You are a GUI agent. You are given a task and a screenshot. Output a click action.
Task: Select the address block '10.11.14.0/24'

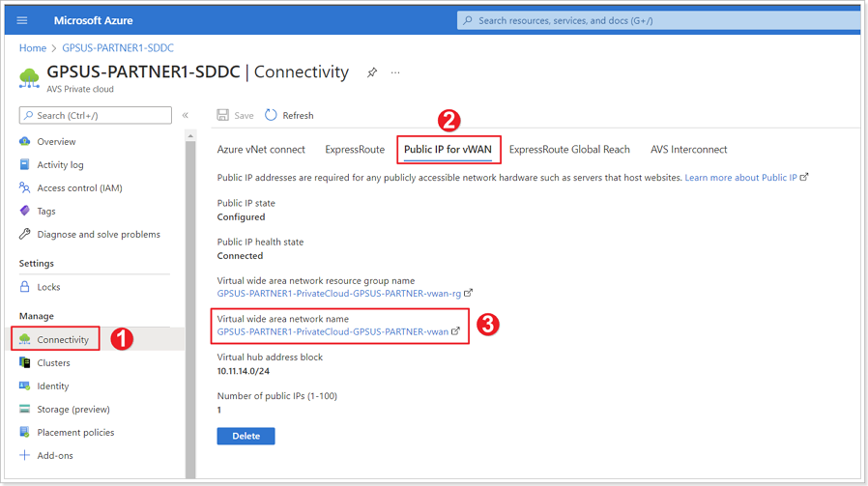(243, 371)
